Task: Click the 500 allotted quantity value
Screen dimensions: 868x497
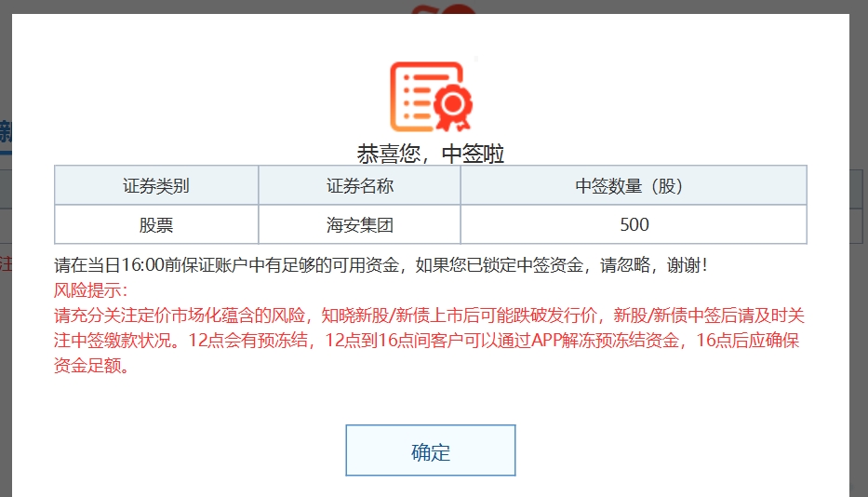Action: click(634, 225)
